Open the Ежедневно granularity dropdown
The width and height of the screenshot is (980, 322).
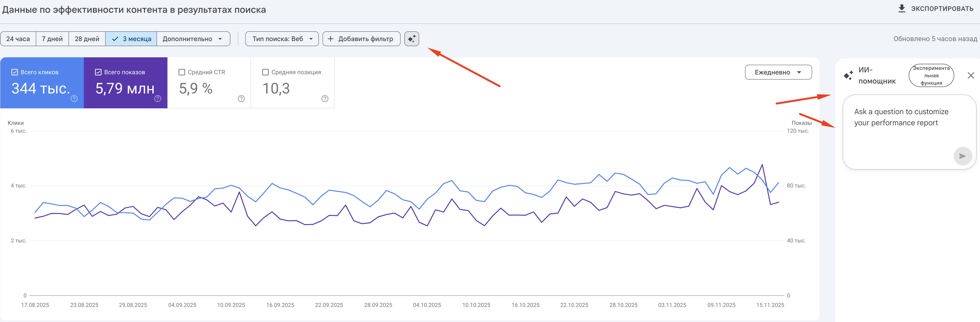(778, 72)
